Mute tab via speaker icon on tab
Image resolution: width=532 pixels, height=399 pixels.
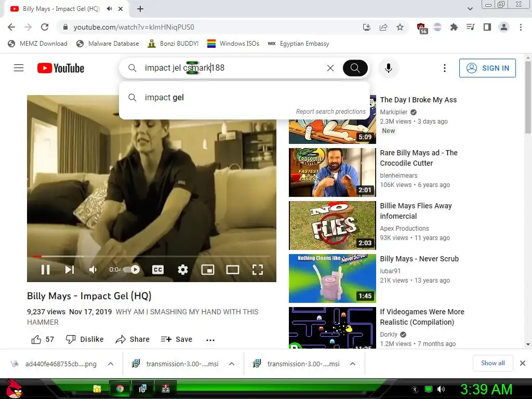point(109,9)
